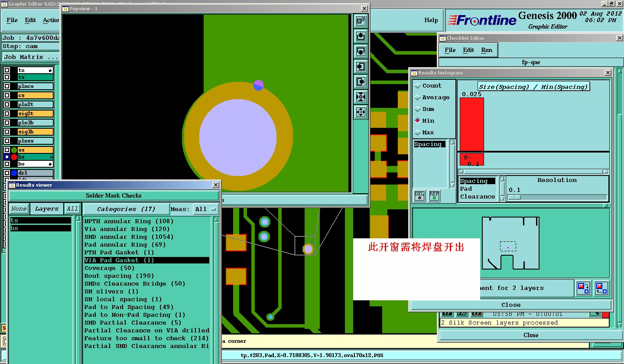Toggle the checkbox for layer bs
Image resolution: width=624 pixels, height=364 pixels.
pos(7,157)
